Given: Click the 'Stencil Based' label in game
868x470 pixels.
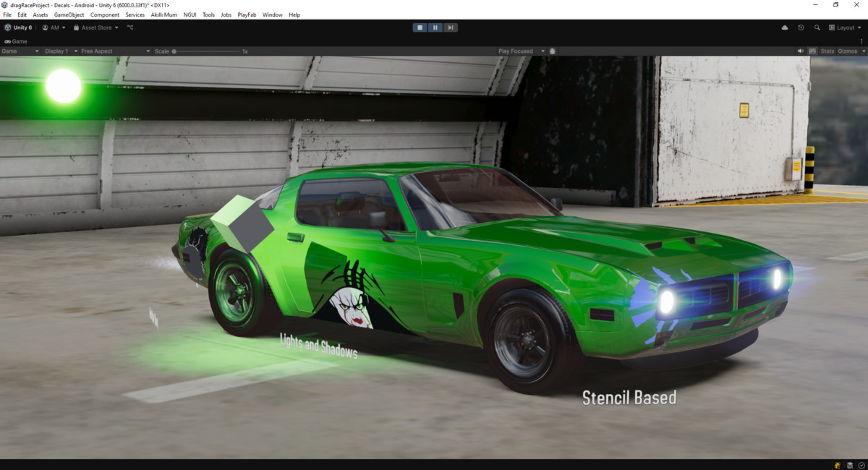Looking at the screenshot, I should point(629,397).
